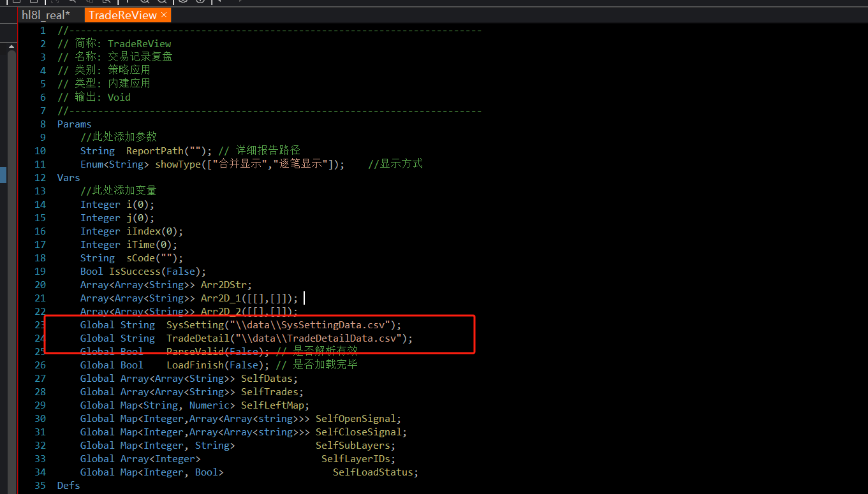Image resolution: width=868 pixels, height=494 pixels.
Task: Click the comment '//此处添加变量'
Action: pyautogui.click(x=118, y=191)
